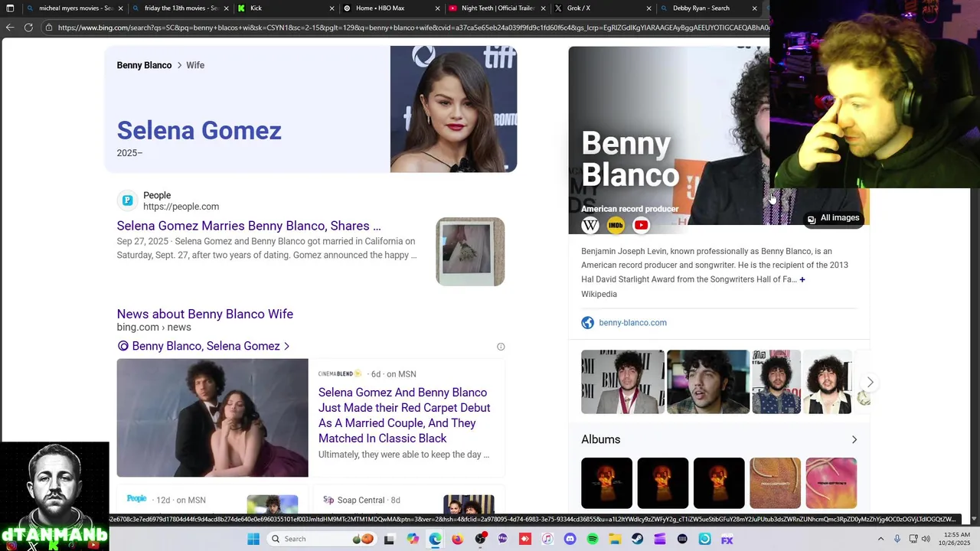The image size is (980, 551).
Task: Show hidden system tray icons
Action: tap(880, 539)
